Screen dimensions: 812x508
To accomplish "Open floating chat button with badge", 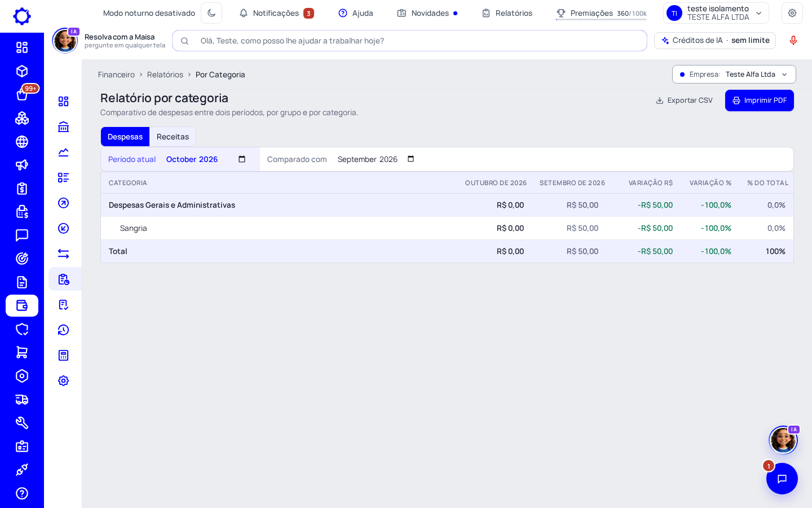I will click(782, 479).
